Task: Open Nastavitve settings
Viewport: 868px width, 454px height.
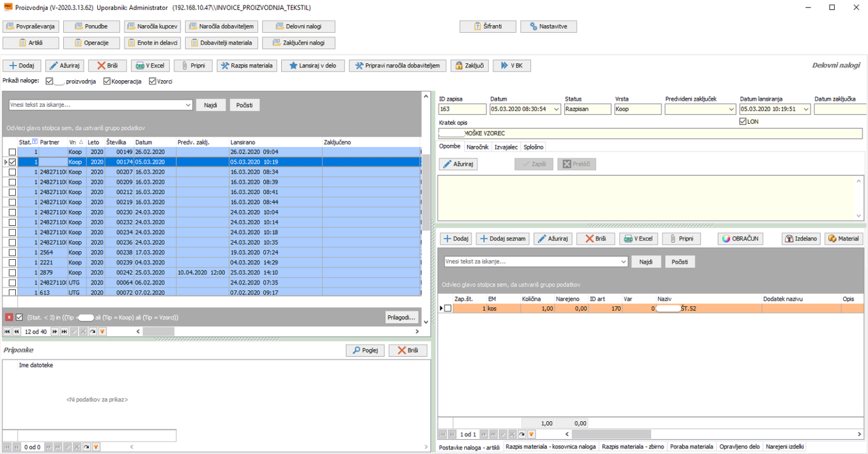Action: [549, 26]
